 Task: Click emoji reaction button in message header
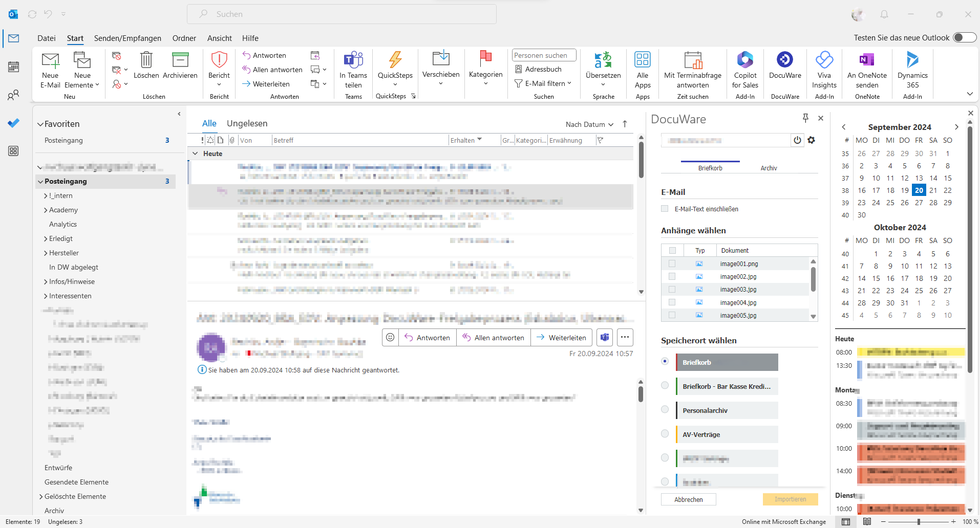[x=390, y=338]
